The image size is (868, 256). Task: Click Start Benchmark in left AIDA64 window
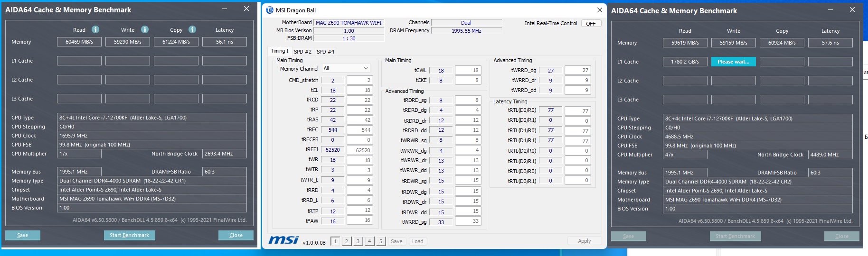pos(130,235)
